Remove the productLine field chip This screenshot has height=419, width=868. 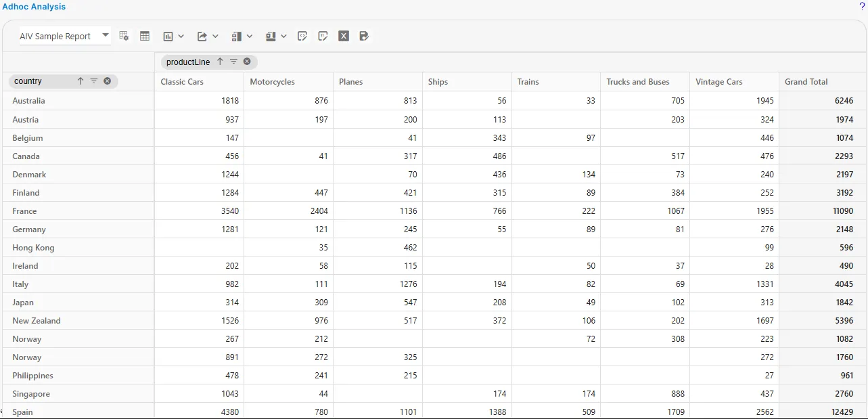click(x=247, y=62)
